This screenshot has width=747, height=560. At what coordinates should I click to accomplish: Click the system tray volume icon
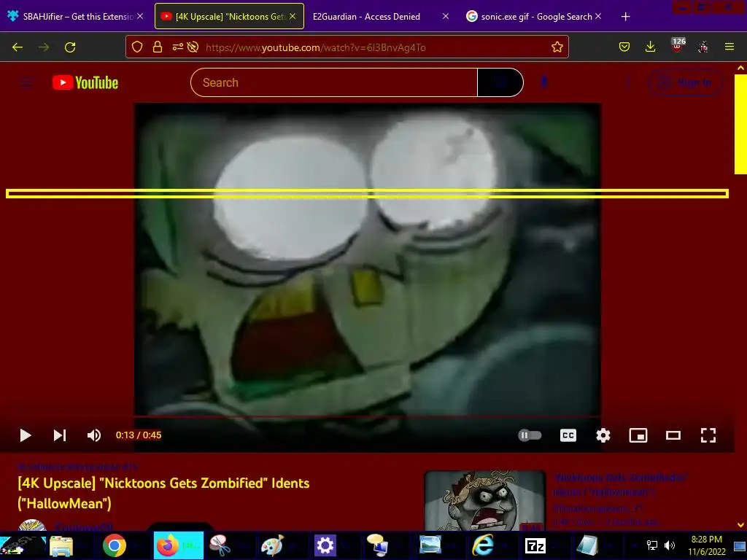click(x=670, y=545)
